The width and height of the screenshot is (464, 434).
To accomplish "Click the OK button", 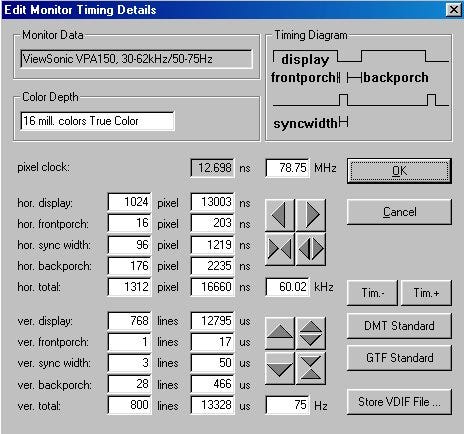I will point(399,171).
